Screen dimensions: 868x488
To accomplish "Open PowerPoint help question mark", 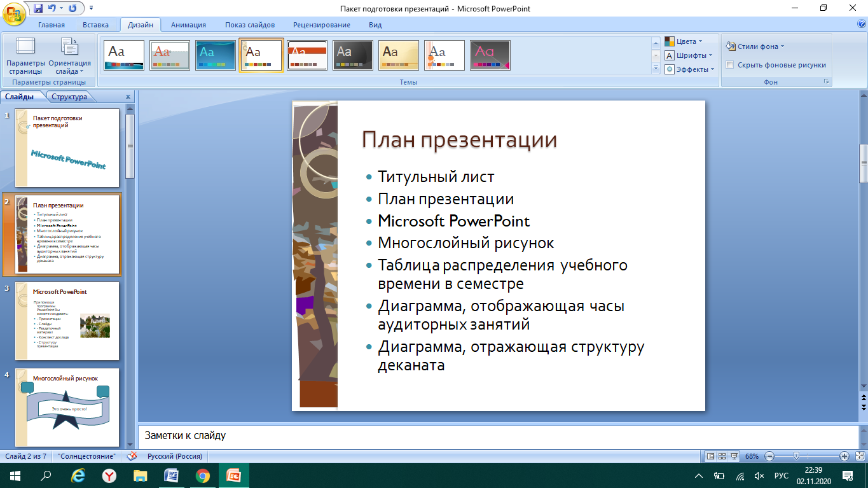I will pos(862,24).
